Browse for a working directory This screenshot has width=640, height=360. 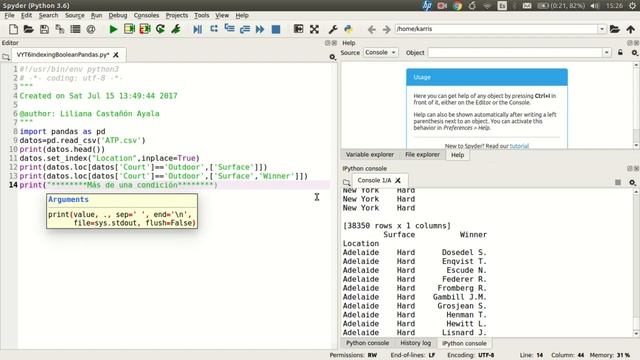pos(615,29)
